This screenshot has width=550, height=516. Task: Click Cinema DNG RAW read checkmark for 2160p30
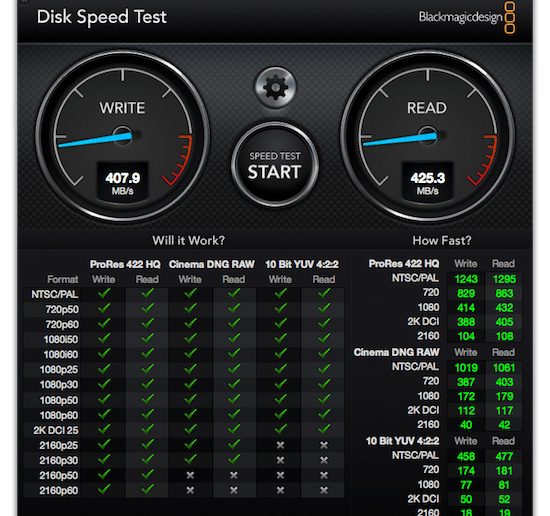coord(234,459)
